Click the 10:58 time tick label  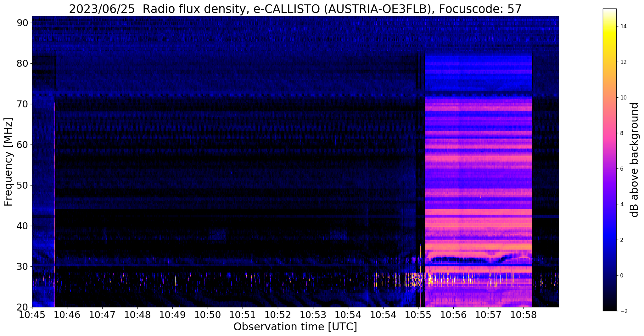pyautogui.click(x=523, y=315)
